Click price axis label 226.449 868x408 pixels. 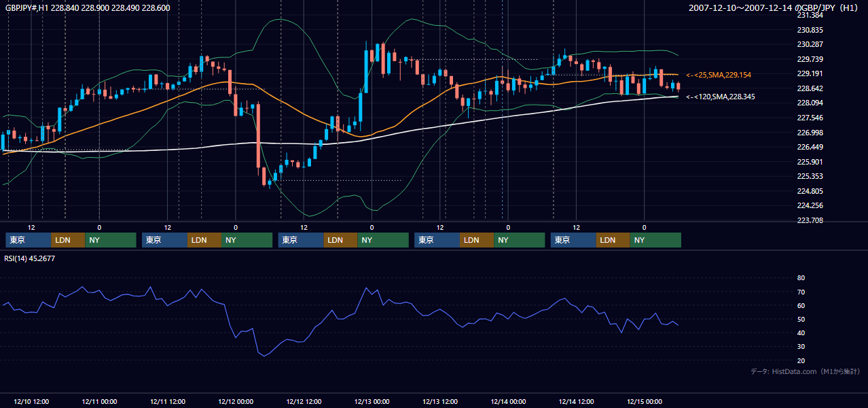click(x=810, y=147)
